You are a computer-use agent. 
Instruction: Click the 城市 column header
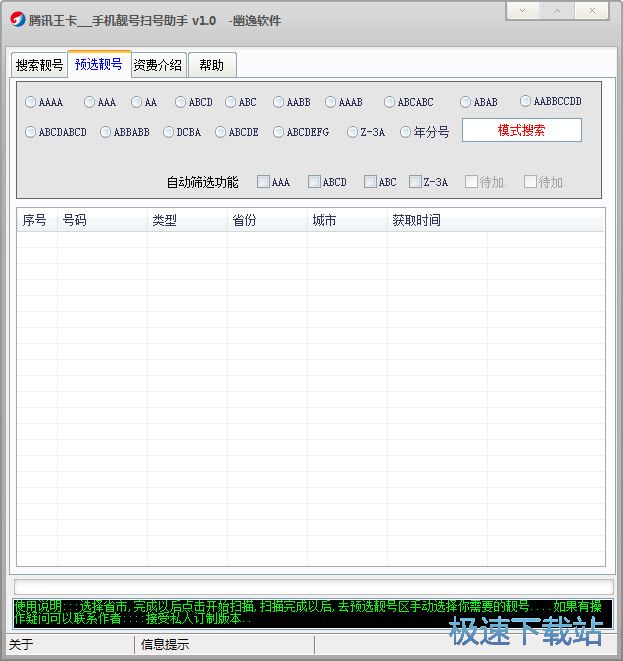tap(348, 220)
